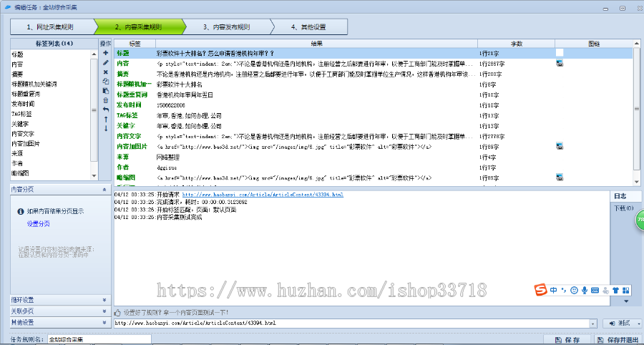Viewport: 644px width, 345px height.
Task: Click the 结果 column header
Action: pos(316,44)
